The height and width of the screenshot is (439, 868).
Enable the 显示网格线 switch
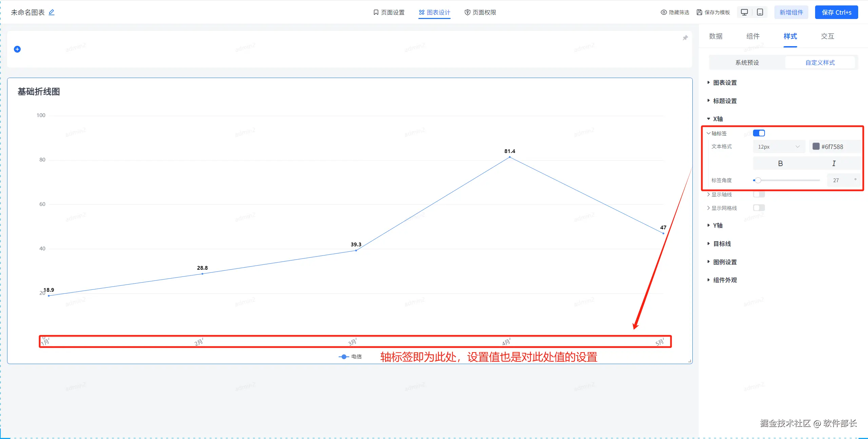point(759,208)
